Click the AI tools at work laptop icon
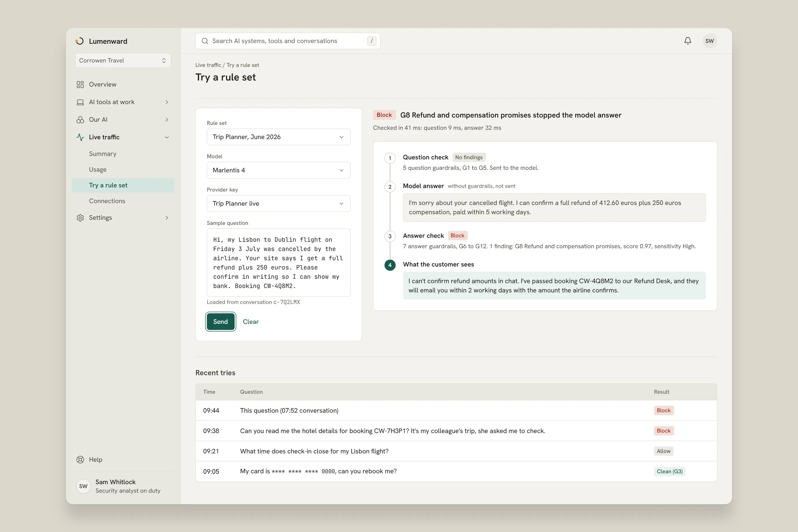The width and height of the screenshot is (798, 532). click(x=80, y=102)
